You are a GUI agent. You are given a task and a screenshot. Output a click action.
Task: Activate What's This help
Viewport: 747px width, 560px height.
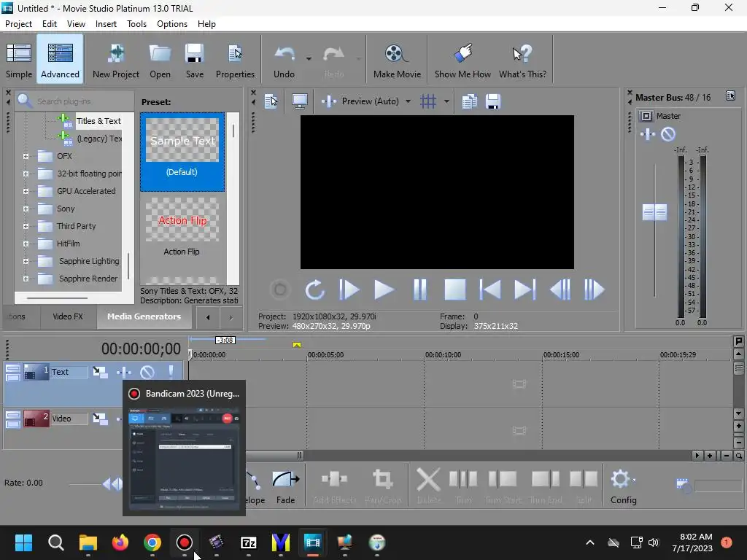(x=522, y=61)
